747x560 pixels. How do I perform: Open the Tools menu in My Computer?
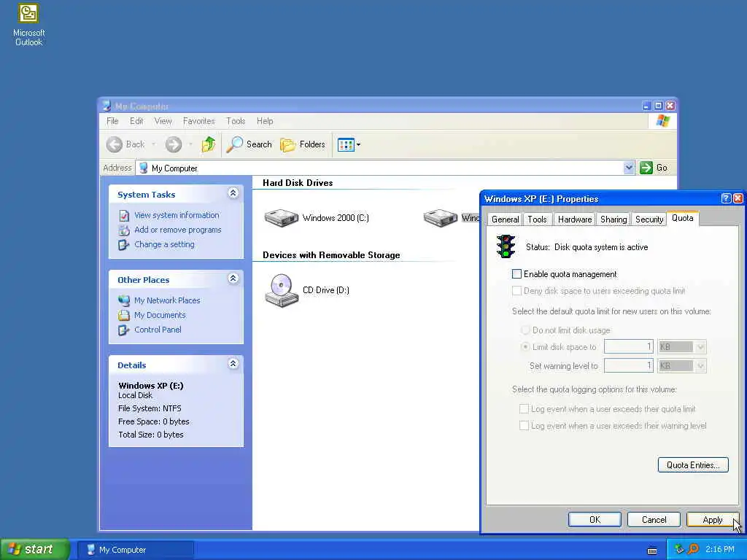[236, 121]
